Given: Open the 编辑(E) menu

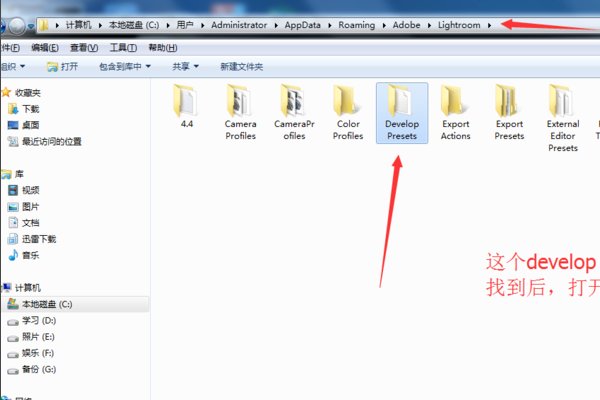Looking at the screenshot, I should 45,47.
